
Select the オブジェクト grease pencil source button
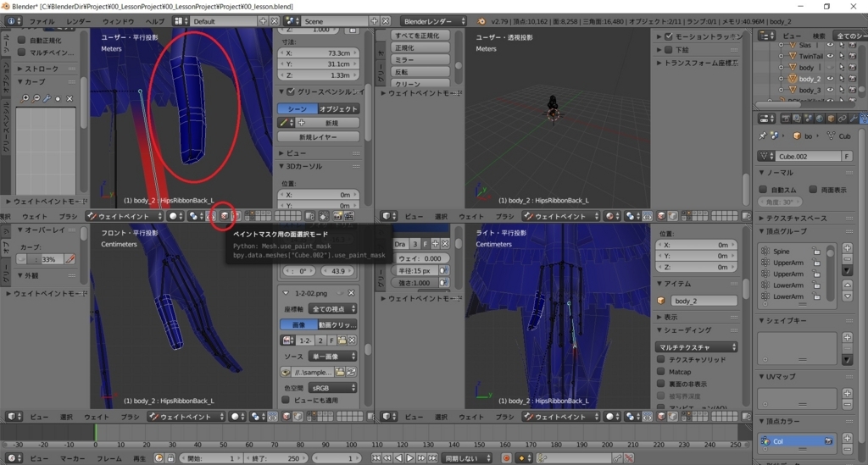point(339,109)
